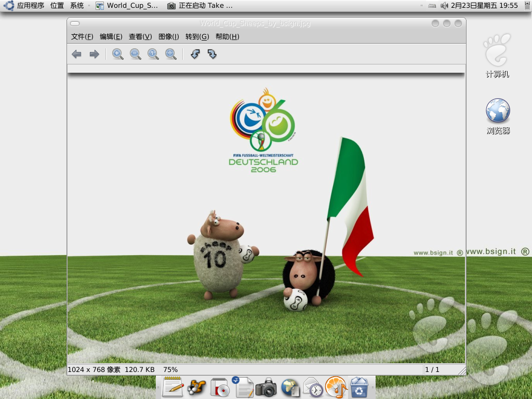Open the date and time clock
The height and width of the screenshot is (399, 532).
click(x=484, y=5)
